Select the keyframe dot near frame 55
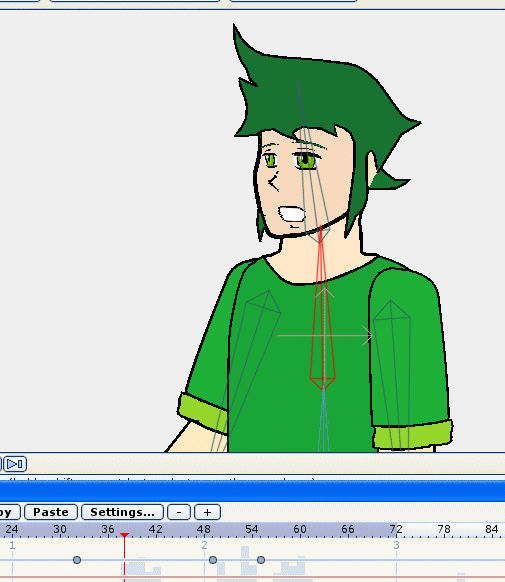The image size is (505, 582). (x=261, y=560)
